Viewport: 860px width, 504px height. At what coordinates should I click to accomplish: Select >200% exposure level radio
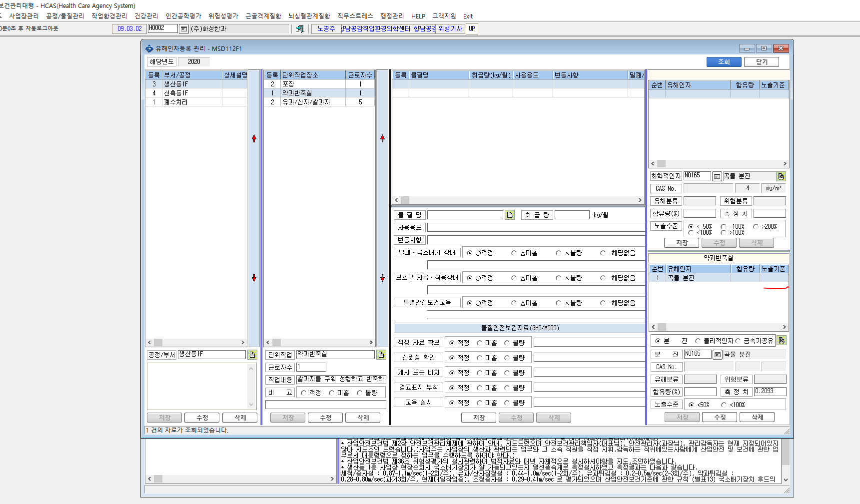coord(765,226)
